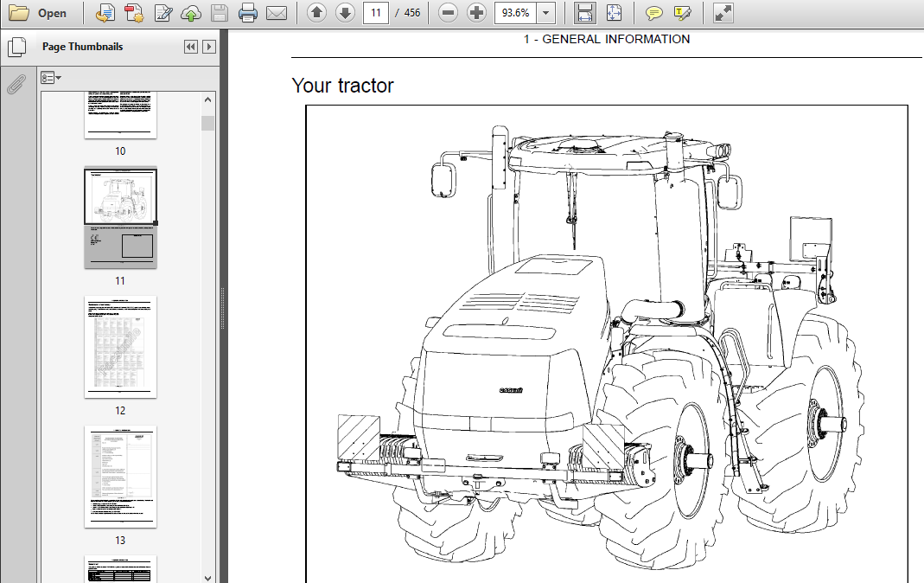Click the page label '13' under thumbnail

point(120,540)
